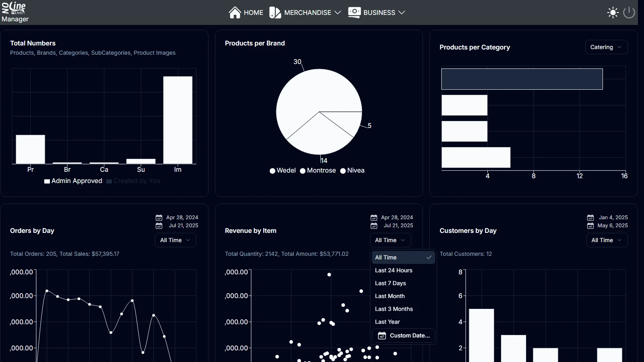Click the power logout icon
Image resolution: width=644 pixels, height=362 pixels.
coord(629,12)
